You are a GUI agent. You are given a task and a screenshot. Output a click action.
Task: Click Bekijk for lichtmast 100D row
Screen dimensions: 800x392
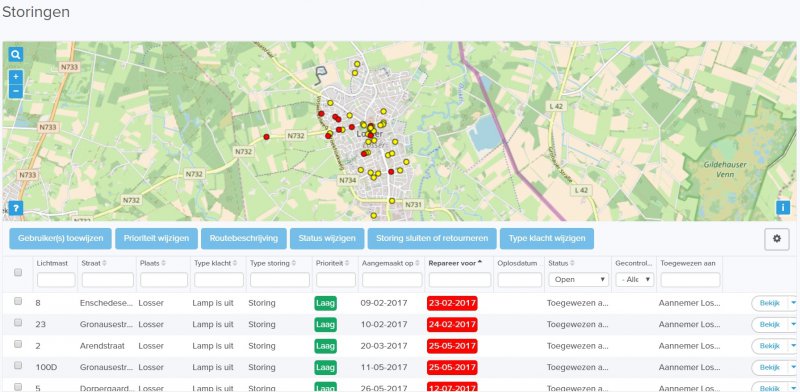point(770,367)
